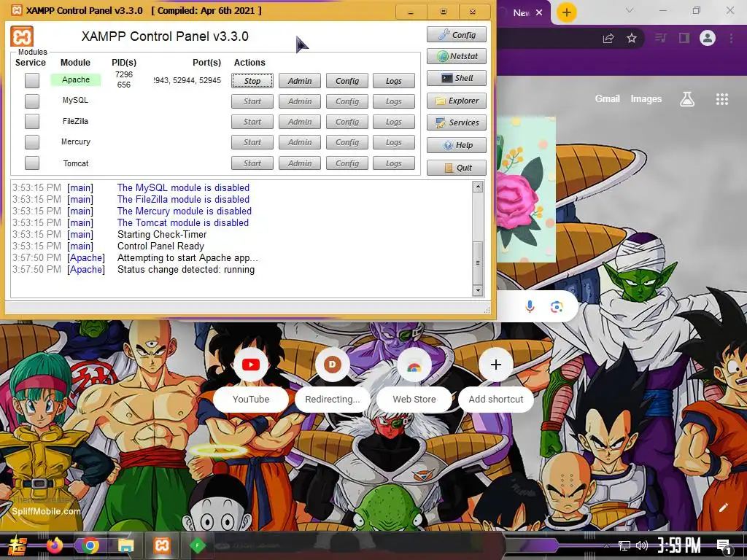Open Images link on New Tab page
This screenshot has width=747, height=560.
[646, 98]
